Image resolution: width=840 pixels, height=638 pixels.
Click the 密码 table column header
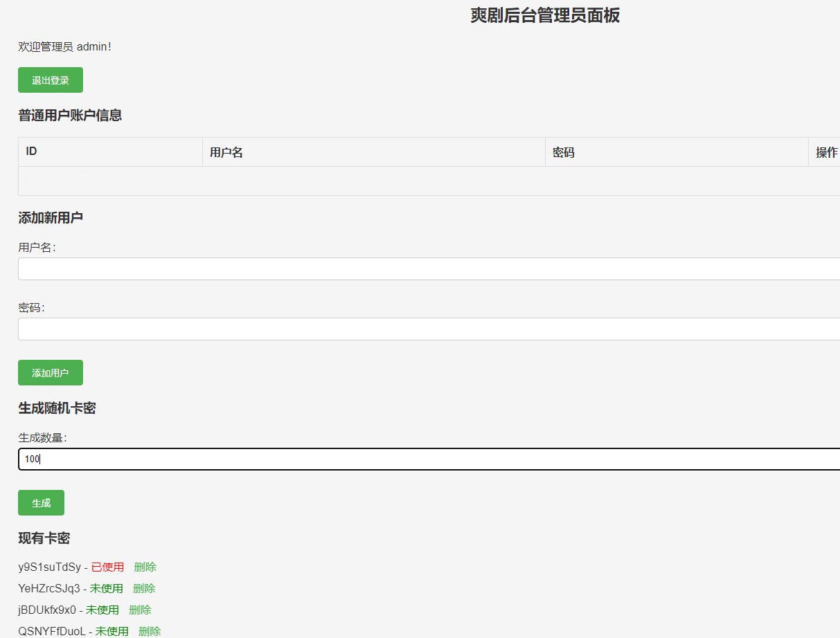tap(564, 152)
